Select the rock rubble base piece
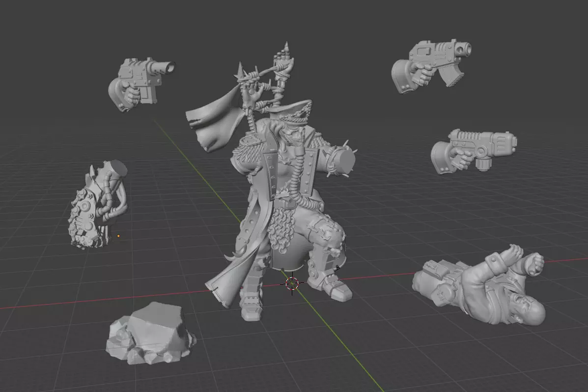Screen dimensions: 588x392 tap(150, 334)
